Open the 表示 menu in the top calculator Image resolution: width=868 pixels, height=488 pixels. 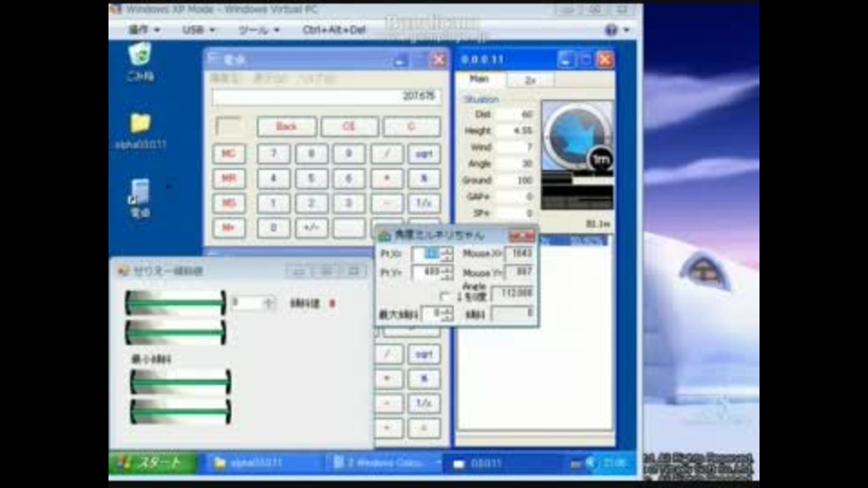pyautogui.click(x=269, y=79)
